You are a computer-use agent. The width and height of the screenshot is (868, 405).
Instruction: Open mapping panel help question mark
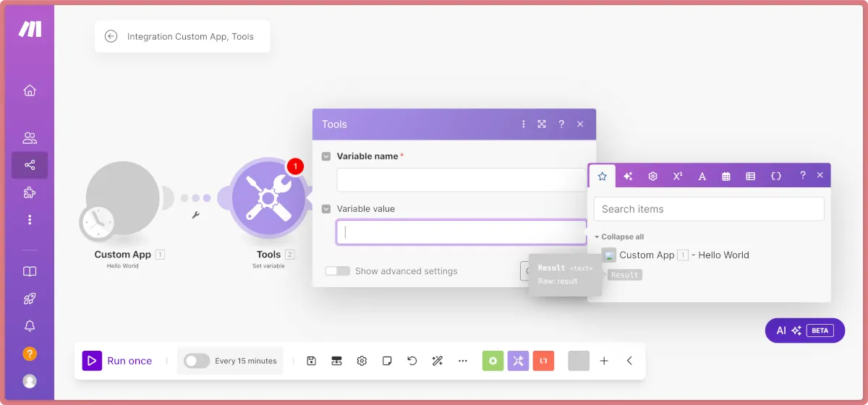click(x=802, y=176)
